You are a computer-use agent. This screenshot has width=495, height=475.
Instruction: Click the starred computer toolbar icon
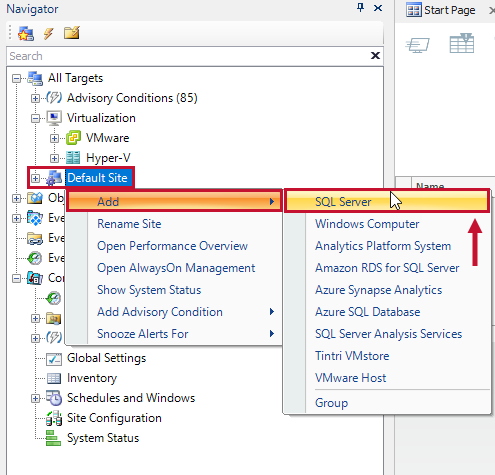tap(26, 33)
